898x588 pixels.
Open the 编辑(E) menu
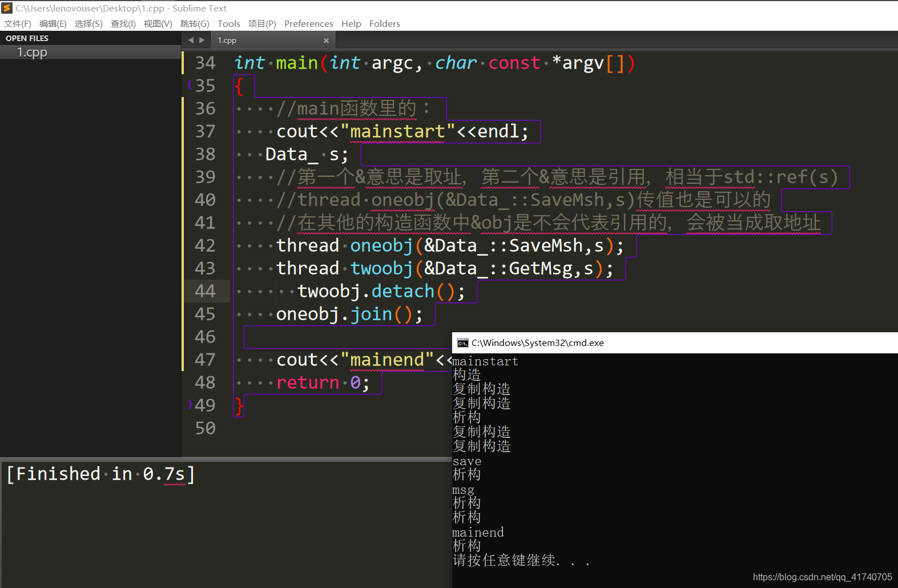(x=53, y=23)
